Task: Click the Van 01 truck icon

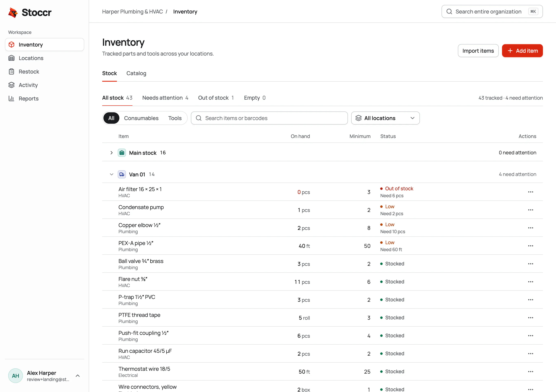Action: (x=122, y=174)
